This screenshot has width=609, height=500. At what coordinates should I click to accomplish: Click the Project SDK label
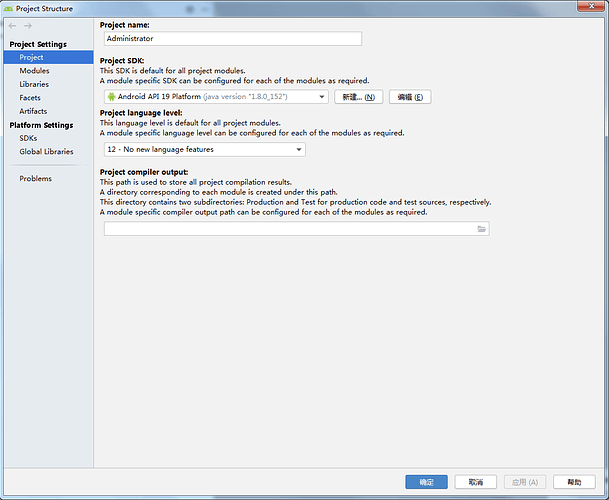pyautogui.click(x=122, y=61)
